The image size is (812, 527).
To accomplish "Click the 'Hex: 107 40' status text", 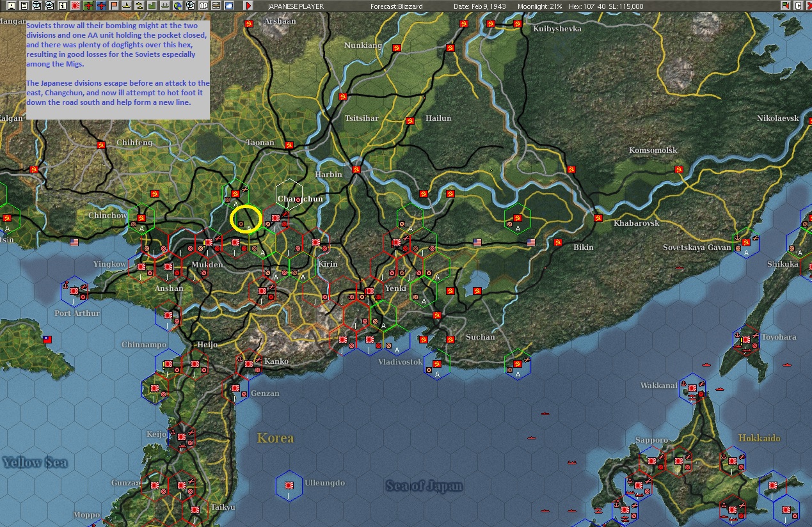I will point(589,6).
